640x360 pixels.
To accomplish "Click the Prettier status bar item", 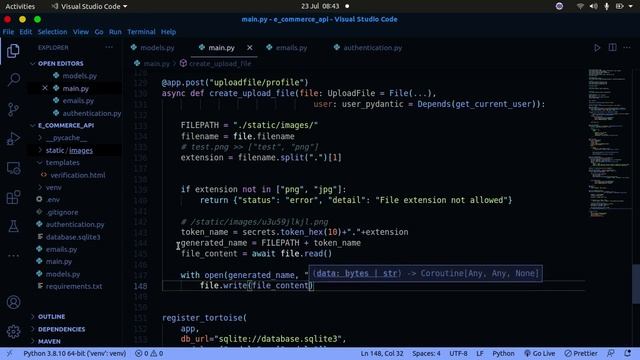I will (x=581, y=353).
